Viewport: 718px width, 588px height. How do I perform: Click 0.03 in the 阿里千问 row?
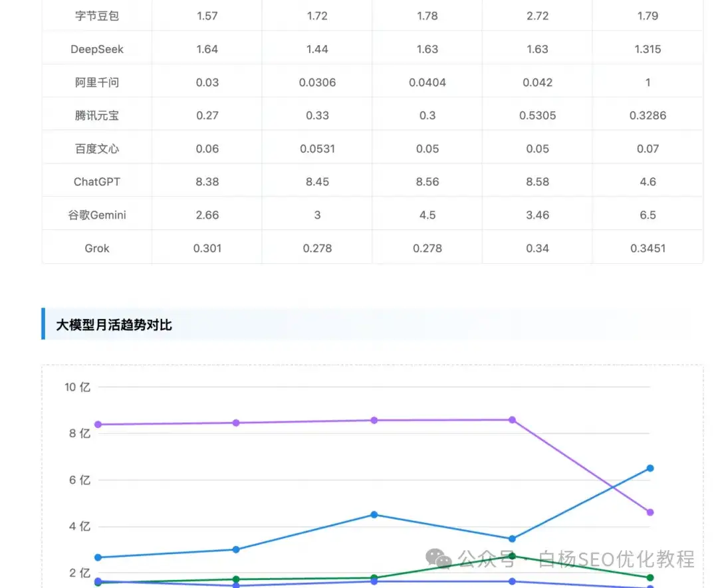(207, 82)
